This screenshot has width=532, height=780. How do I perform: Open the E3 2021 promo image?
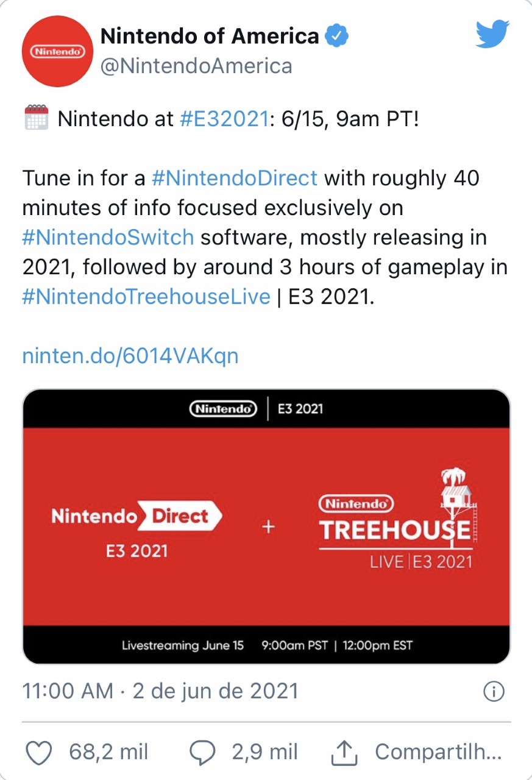coord(266,526)
